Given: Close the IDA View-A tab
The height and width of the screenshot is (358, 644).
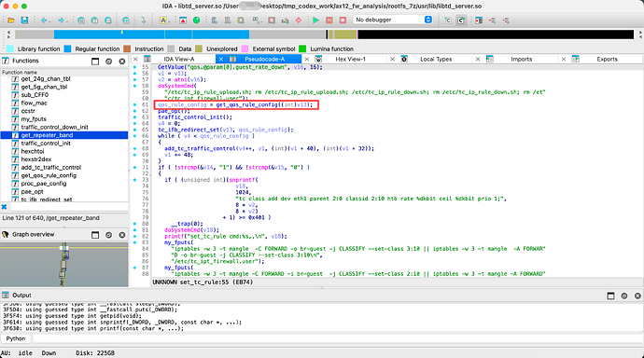Looking at the screenshot, I should tap(135, 59).
